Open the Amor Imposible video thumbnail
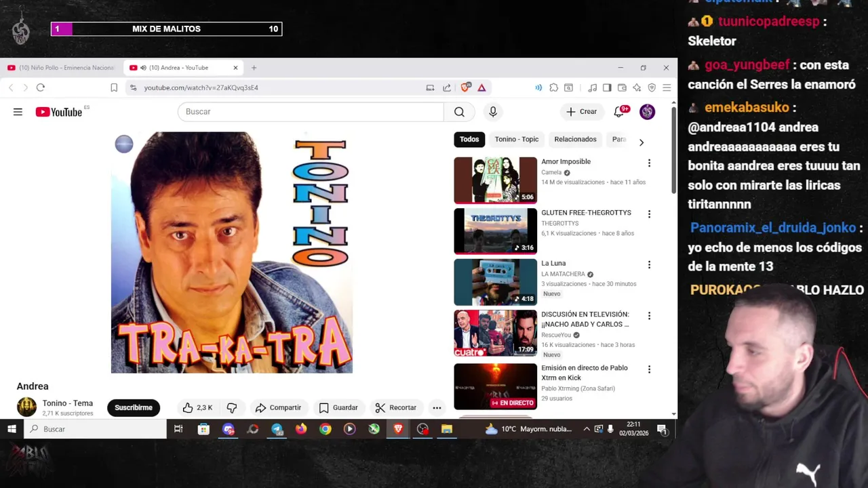 [495, 180]
